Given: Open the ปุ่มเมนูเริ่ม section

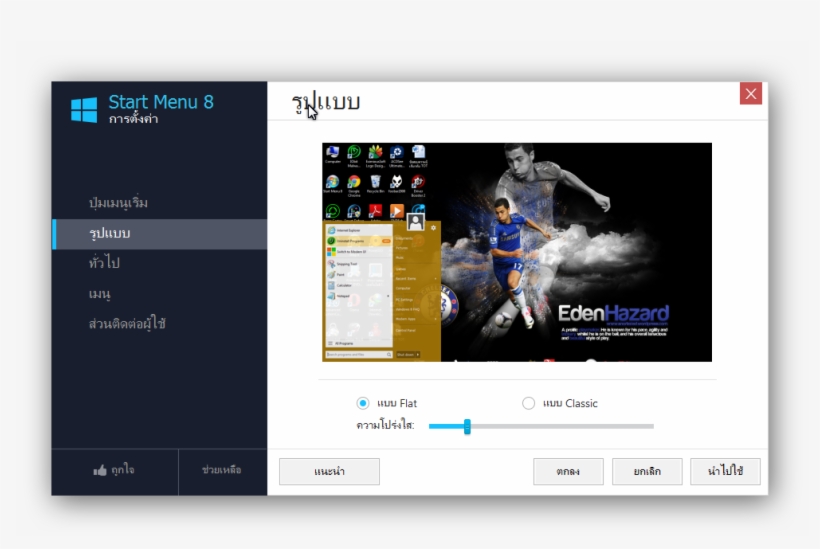Looking at the screenshot, I should coord(118,203).
